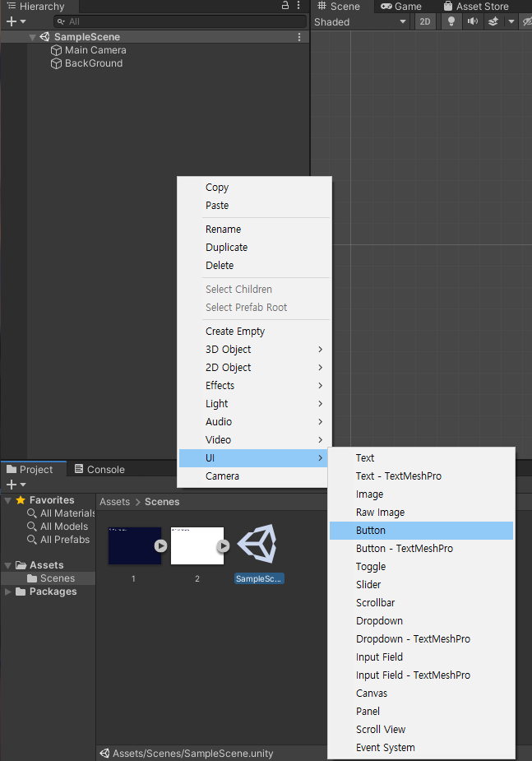Toggle scene audio speaker icon
The image size is (532, 761).
[x=472, y=22]
